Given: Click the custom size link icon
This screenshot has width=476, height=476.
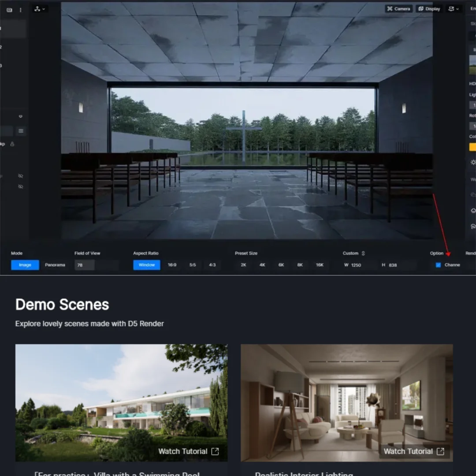Looking at the screenshot, I should [x=363, y=253].
